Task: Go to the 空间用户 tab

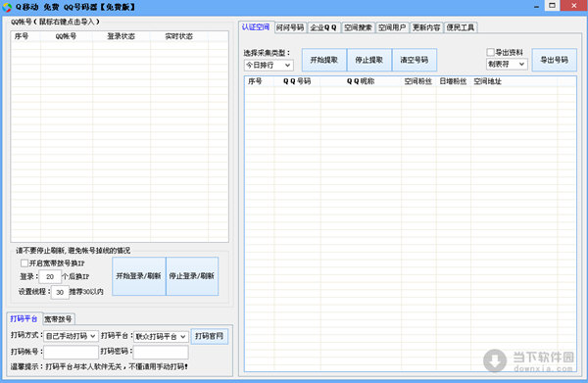Action: click(x=392, y=27)
